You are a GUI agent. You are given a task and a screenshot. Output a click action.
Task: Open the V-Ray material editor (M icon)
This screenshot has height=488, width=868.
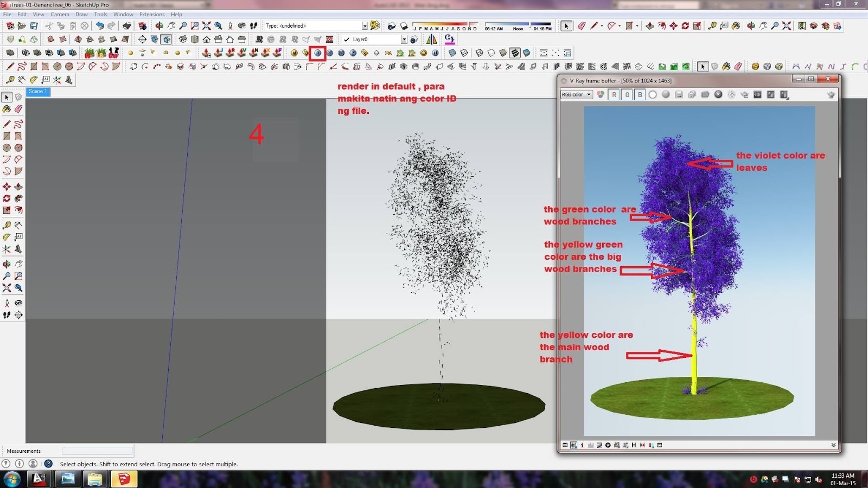point(294,53)
